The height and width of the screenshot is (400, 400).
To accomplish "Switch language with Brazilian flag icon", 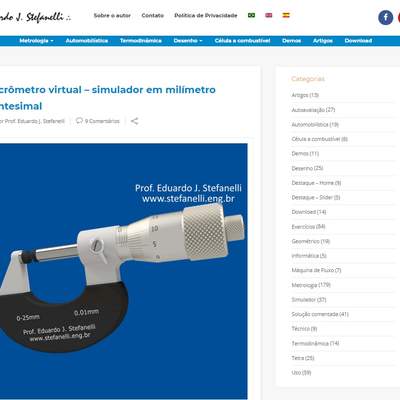I will point(251,15).
